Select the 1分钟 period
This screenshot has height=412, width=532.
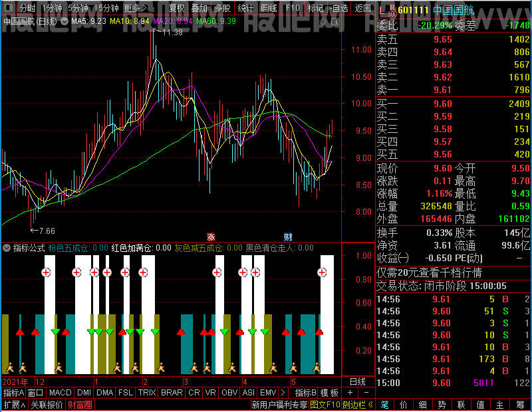(52, 8)
